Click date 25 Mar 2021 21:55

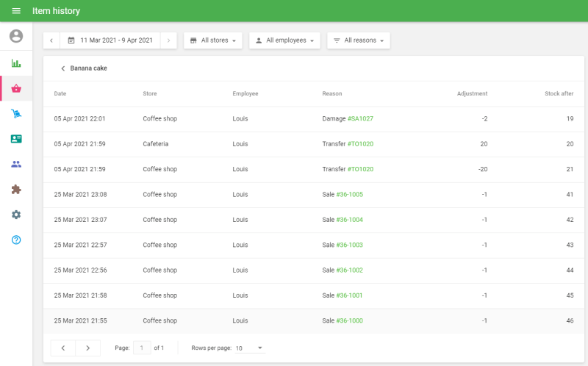(x=80, y=320)
